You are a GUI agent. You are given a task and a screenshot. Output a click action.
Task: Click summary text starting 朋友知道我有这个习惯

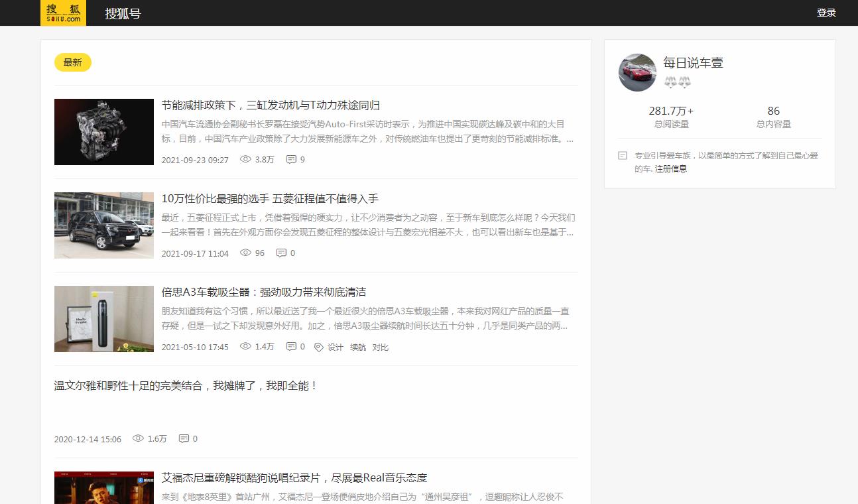[365, 318]
